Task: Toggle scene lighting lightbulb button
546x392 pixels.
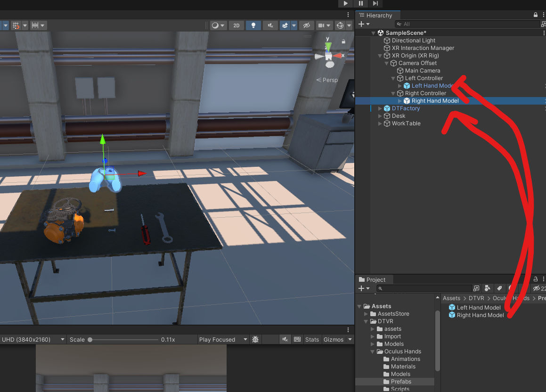Action: 253,25
